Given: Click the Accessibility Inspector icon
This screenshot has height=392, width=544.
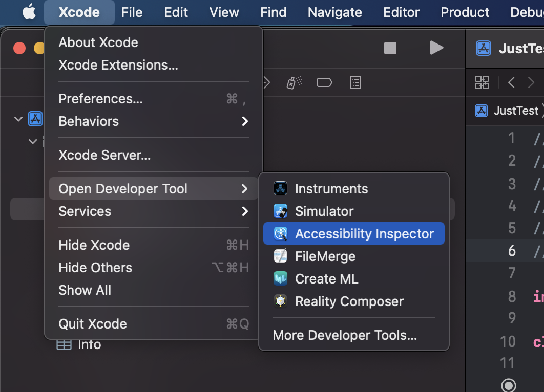Looking at the screenshot, I should [280, 233].
